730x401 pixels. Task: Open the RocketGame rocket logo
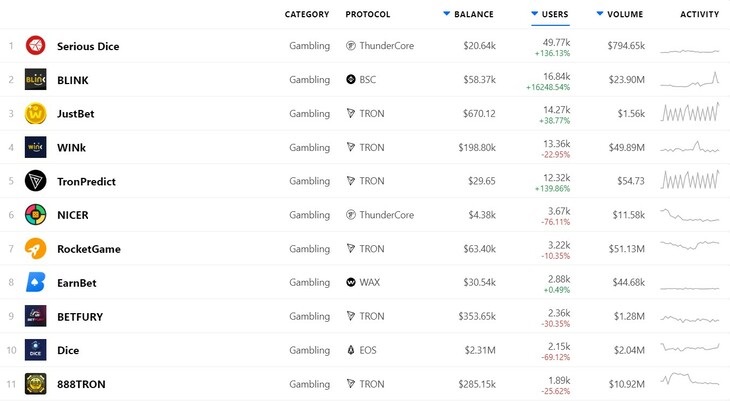point(35,249)
